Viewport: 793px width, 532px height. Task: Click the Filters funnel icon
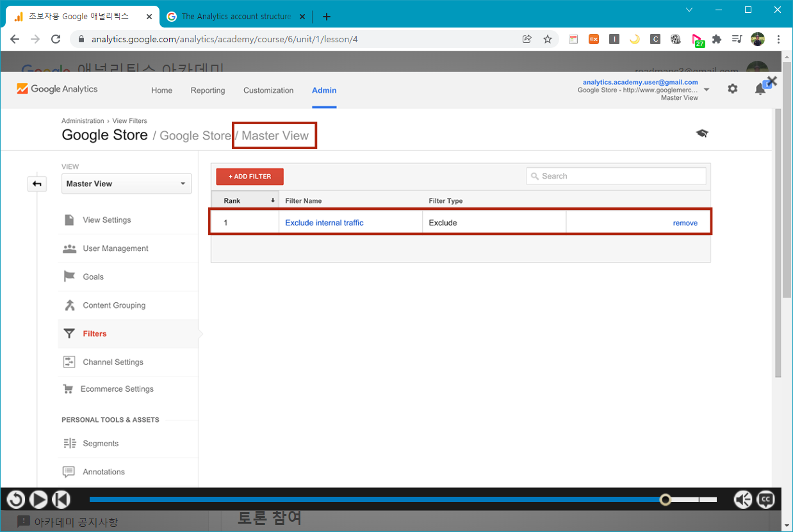(69, 334)
